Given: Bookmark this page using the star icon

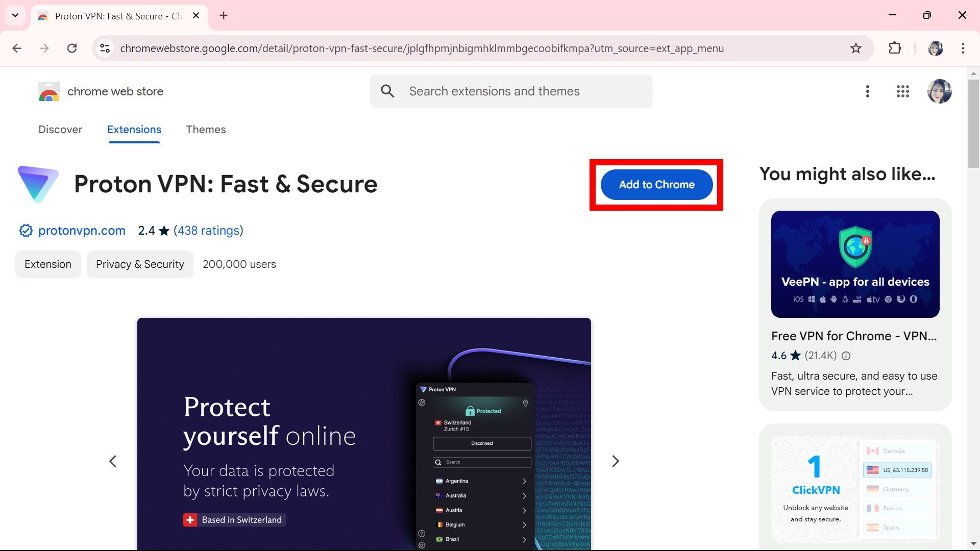Looking at the screenshot, I should pyautogui.click(x=856, y=48).
